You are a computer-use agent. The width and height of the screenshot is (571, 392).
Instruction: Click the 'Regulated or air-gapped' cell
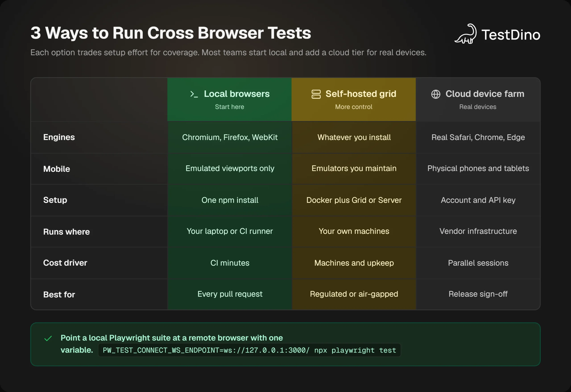pos(354,294)
